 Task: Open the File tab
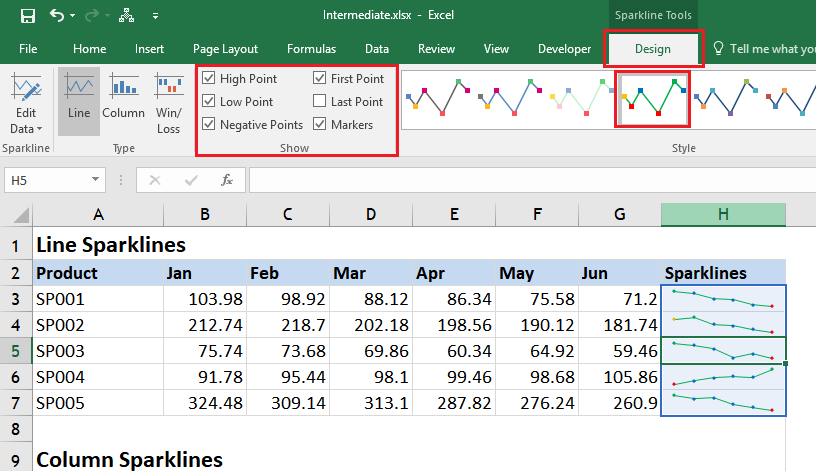click(28, 49)
